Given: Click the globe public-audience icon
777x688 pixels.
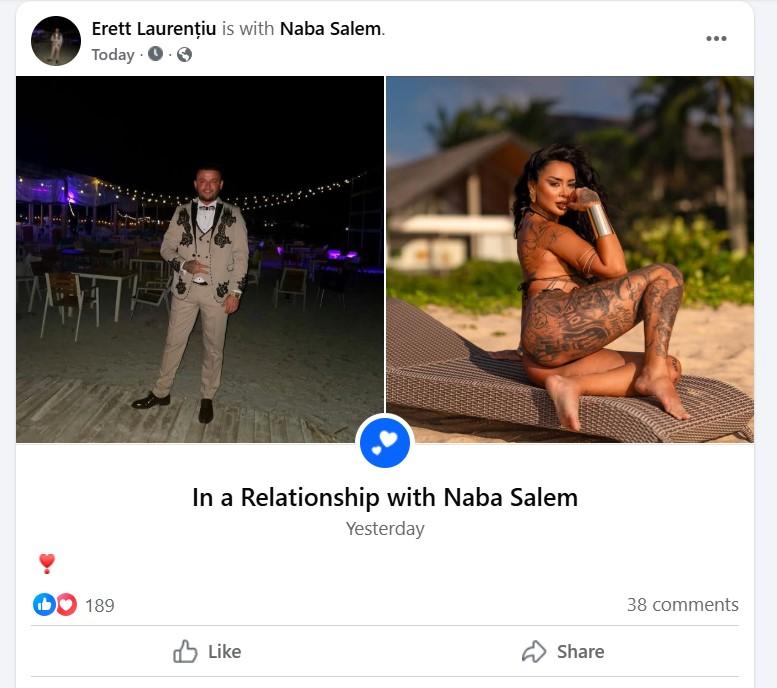Looking at the screenshot, I should coord(184,55).
